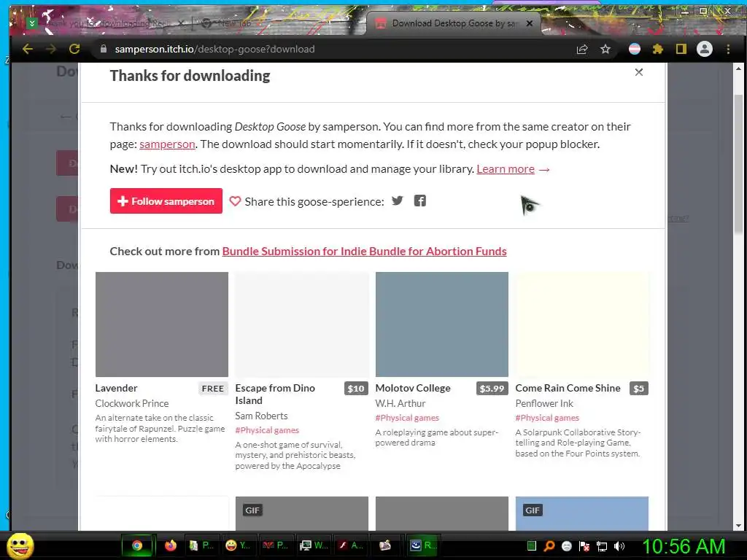747x560 pixels.
Task: Click the 10:56 AM taskbar clock
Action: point(683,546)
